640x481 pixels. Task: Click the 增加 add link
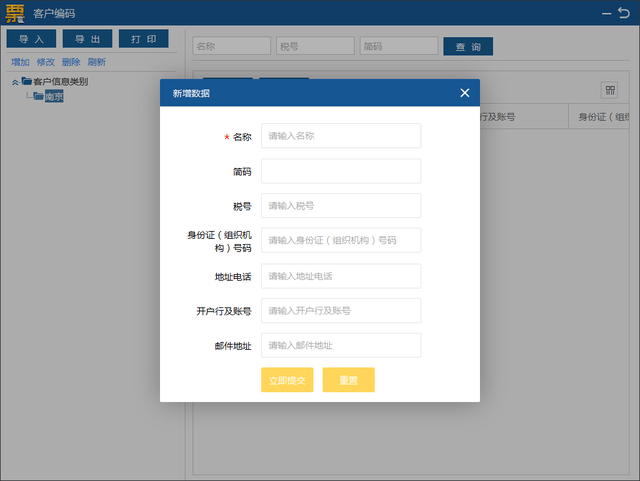(20, 62)
